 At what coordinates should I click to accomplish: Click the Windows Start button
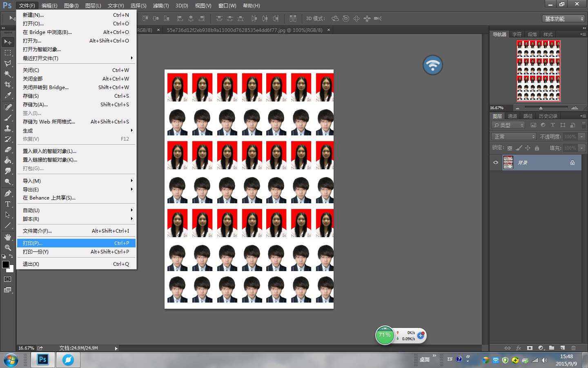point(11,360)
